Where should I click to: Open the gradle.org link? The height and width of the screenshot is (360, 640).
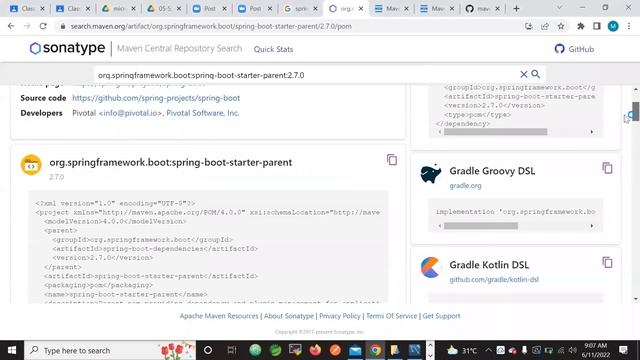pyautogui.click(x=465, y=186)
